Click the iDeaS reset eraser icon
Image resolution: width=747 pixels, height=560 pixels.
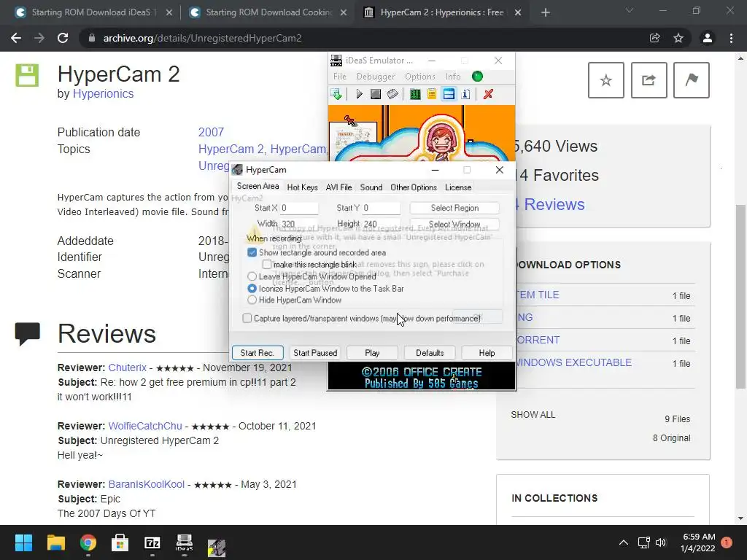click(392, 94)
